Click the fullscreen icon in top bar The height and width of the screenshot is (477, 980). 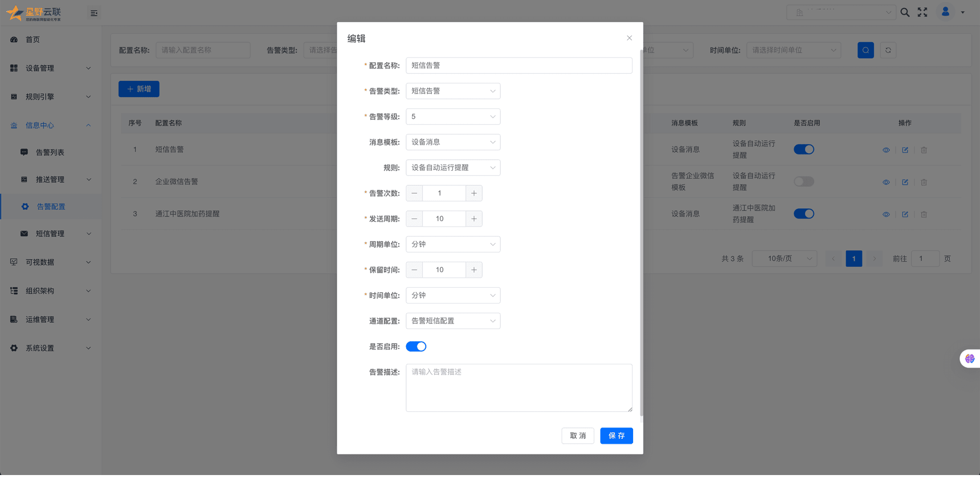coord(922,12)
